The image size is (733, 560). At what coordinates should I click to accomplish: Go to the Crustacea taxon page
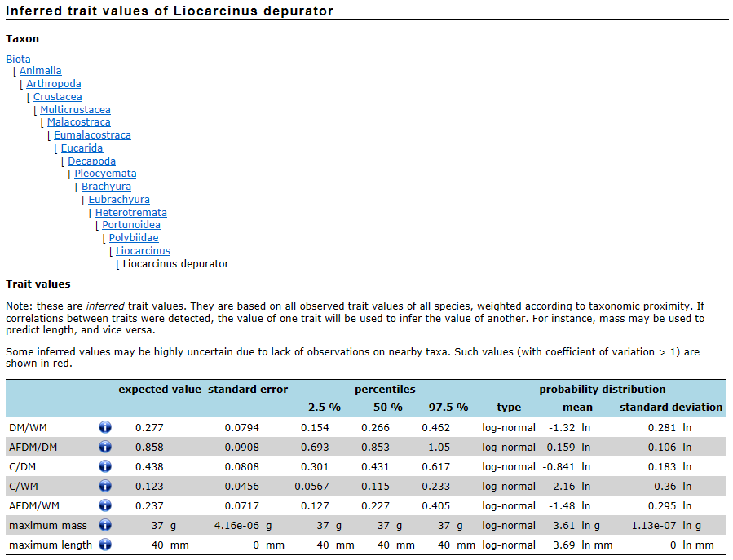[x=57, y=97]
